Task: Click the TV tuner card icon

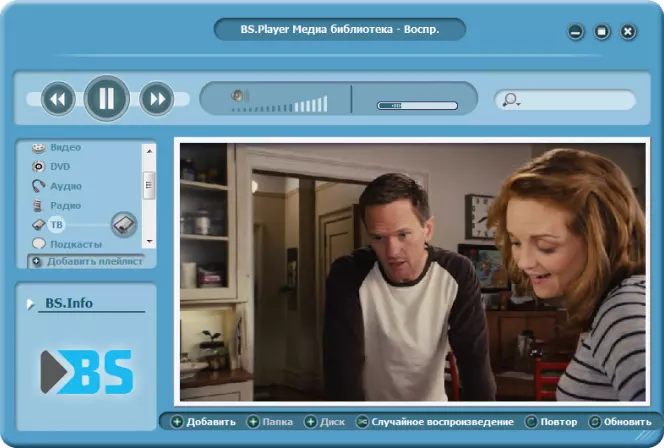Action: pos(39,224)
